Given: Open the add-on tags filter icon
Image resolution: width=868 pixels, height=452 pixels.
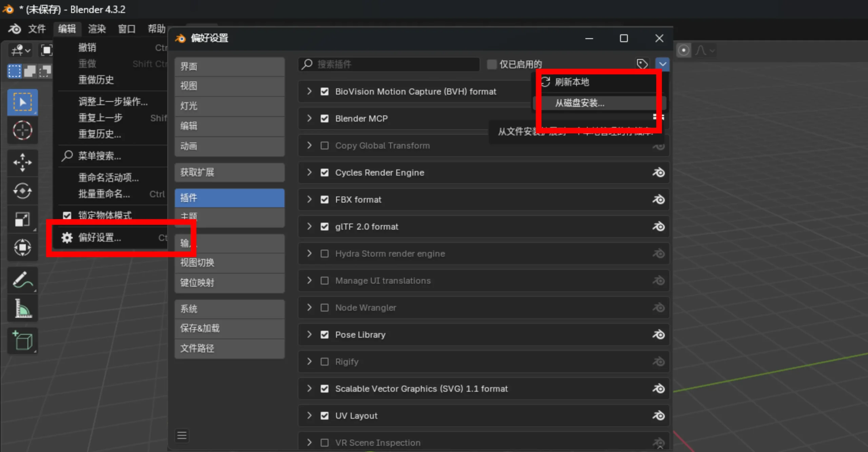Looking at the screenshot, I should click(x=643, y=64).
